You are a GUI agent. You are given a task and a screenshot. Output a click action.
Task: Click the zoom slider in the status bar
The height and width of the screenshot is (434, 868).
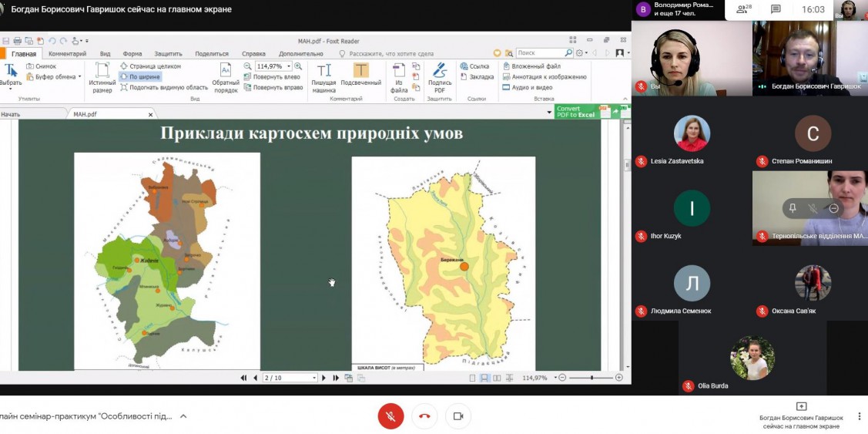pos(591,378)
